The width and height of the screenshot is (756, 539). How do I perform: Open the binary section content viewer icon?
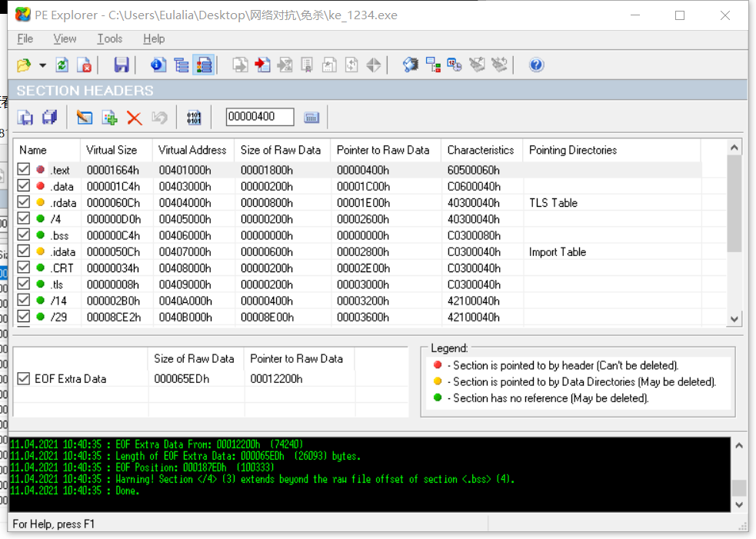coord(194,118)
